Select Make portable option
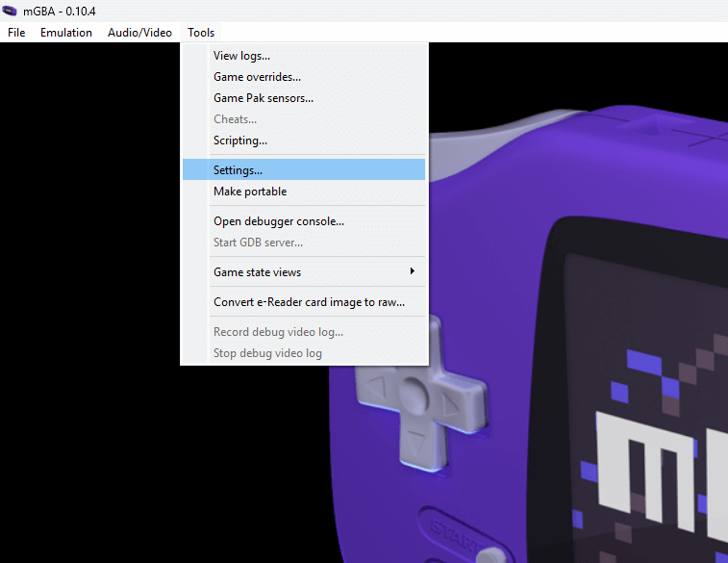Image resolution: width=728 pixels, height=563 pixels. click(x=250, y=192)
